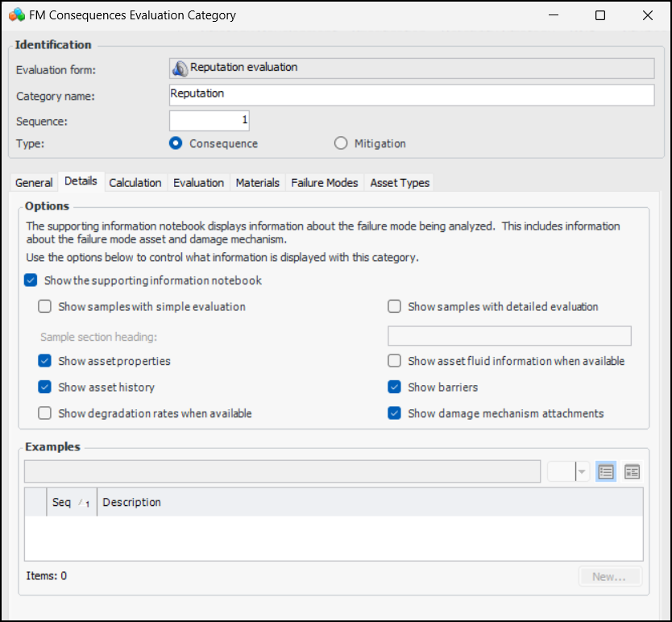This screenshot has width=672, height=622.
Task: Minimize the FM Consequences Evaluation Category window
Action: click(x=553, y=15)
